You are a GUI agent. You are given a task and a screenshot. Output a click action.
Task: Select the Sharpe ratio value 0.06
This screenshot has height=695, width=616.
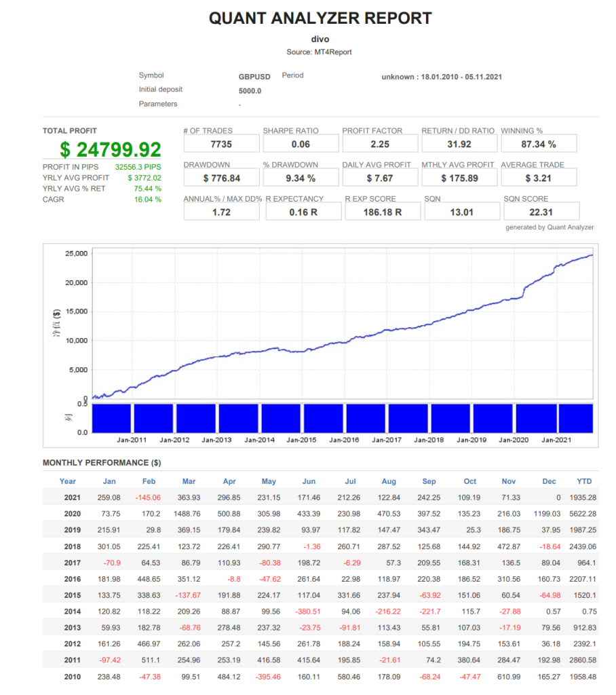coord(301,144)
